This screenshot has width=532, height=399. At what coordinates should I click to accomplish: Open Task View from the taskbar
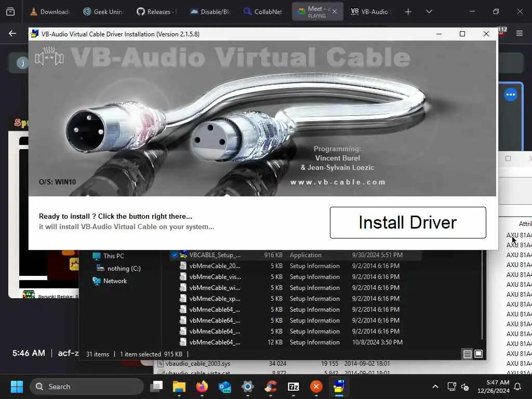click(156, 387)
